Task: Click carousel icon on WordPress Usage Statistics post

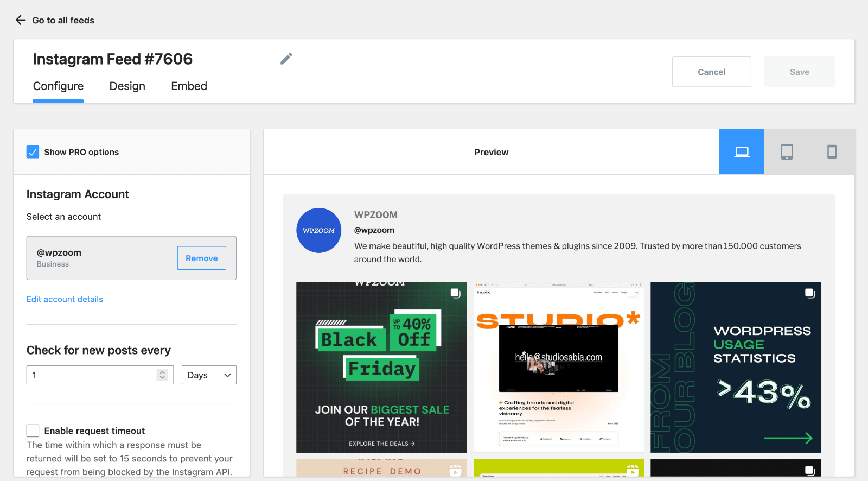Action: 810,293
